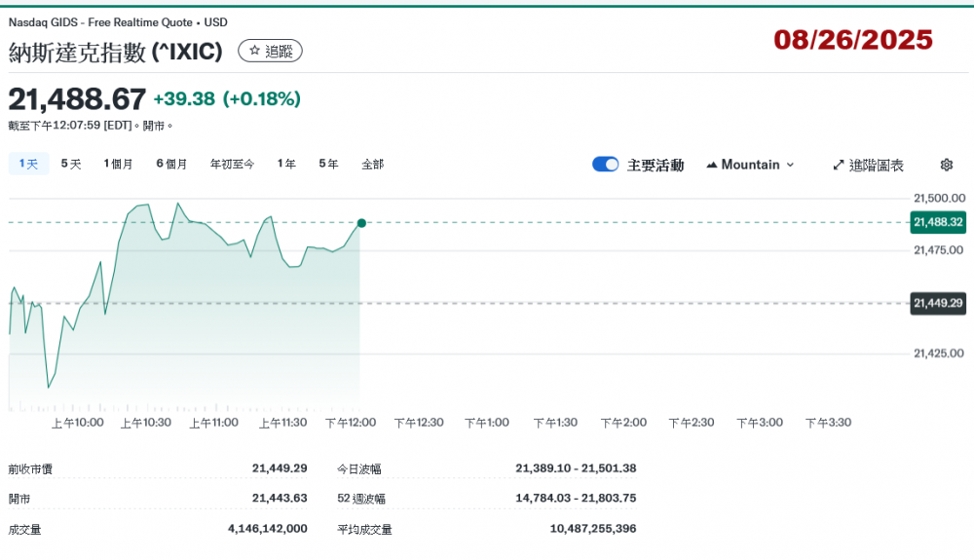Open chart settings gear icon
Viewport: 974px width, 560px height.
tap(947, 165)
